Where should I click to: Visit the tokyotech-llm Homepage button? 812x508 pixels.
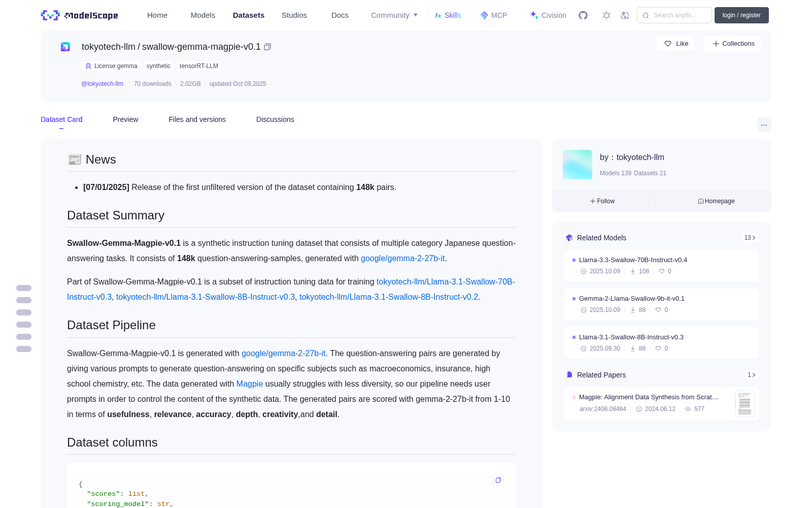pyautogui.click(x=716, y=201)
